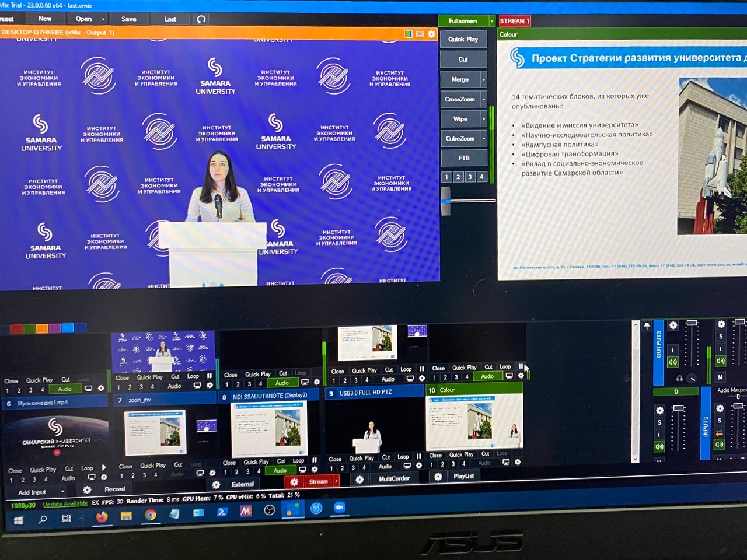
Task: Open gear under Audio Микро label
Action: (720, 408)
